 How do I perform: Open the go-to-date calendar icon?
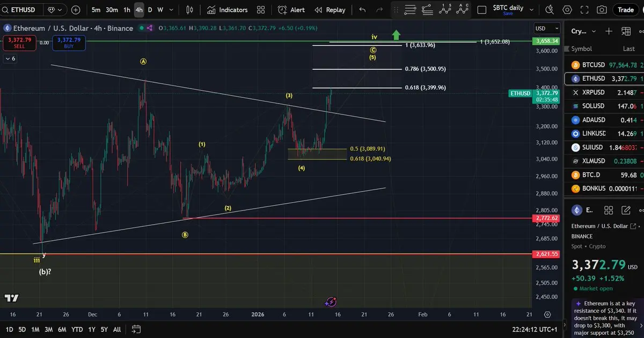(x=136, y=329)
